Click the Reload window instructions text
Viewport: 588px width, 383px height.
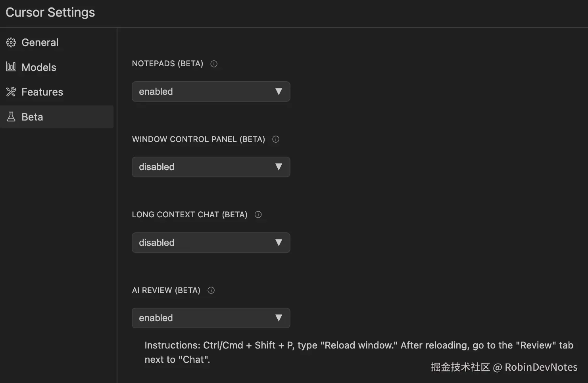click(x=359, y=352)
